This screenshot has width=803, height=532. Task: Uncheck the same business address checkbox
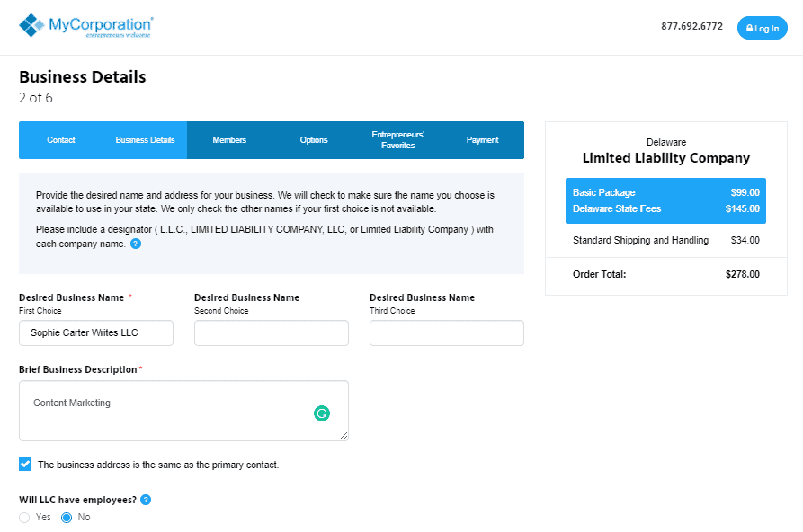coord(25,465)
